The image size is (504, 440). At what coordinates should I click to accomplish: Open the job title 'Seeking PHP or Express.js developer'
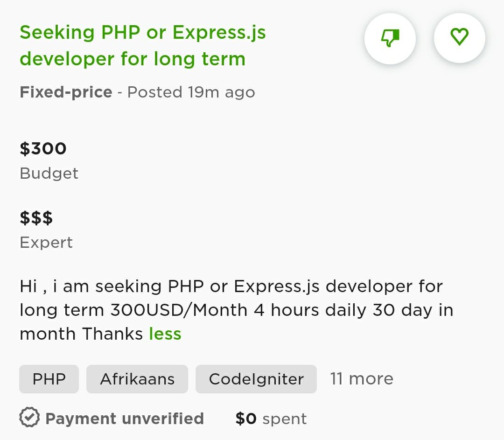click(x=143, y=46)
